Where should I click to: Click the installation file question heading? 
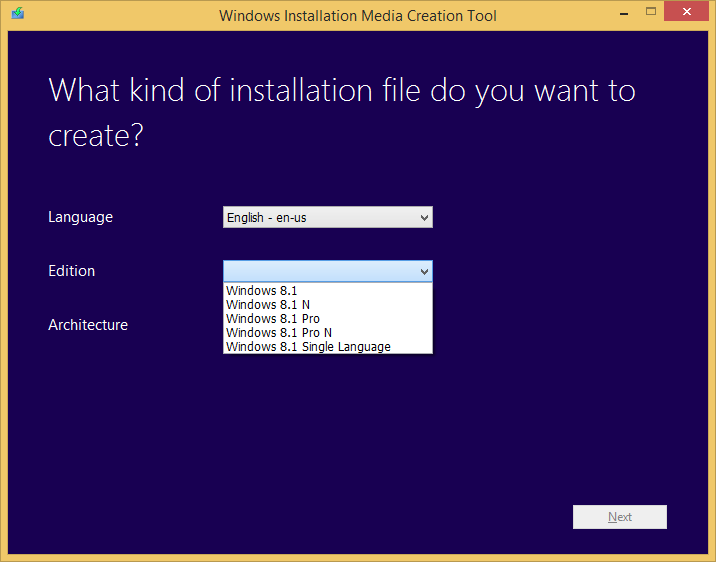click(x=341, y=112)
